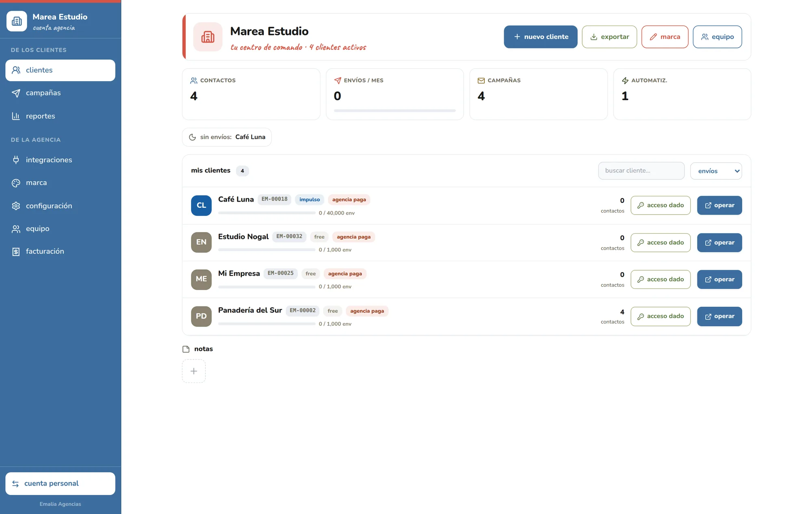The height and width of the screenshot is (514, 812).
Task: Click the 0 / 40,000 env usage text
Action: [x=337, y=213]
